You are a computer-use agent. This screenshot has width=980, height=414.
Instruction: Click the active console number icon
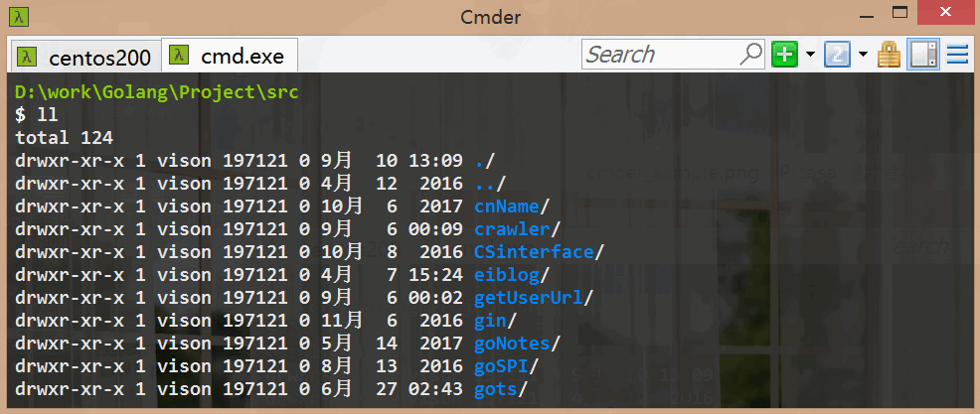tap(838, 55)
